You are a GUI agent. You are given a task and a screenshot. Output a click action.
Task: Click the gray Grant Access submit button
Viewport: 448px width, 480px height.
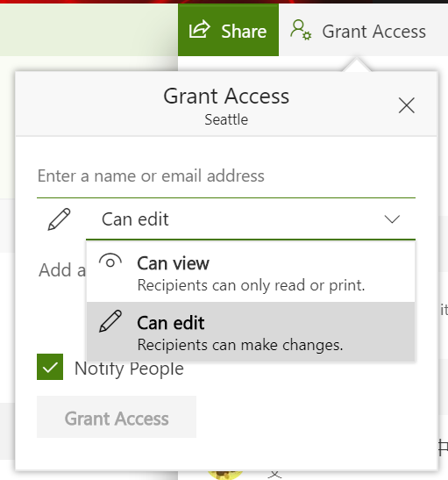(x=117, y=417)
